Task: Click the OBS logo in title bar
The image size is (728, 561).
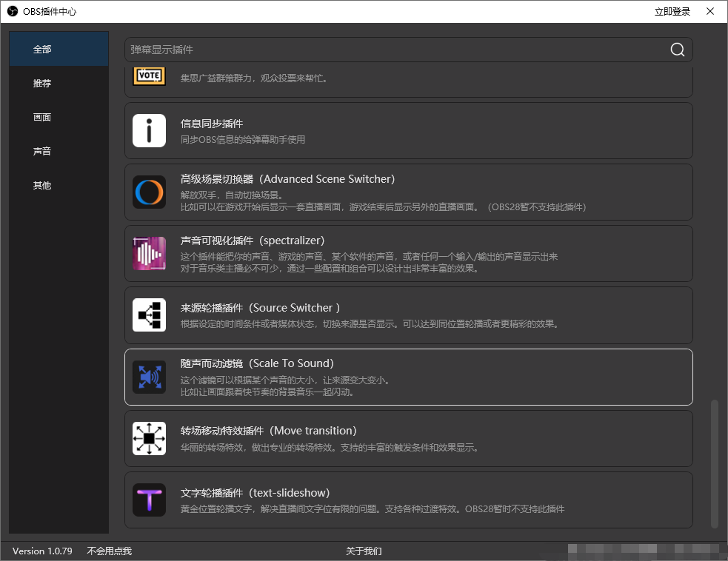Action: (x=13, y=11)
